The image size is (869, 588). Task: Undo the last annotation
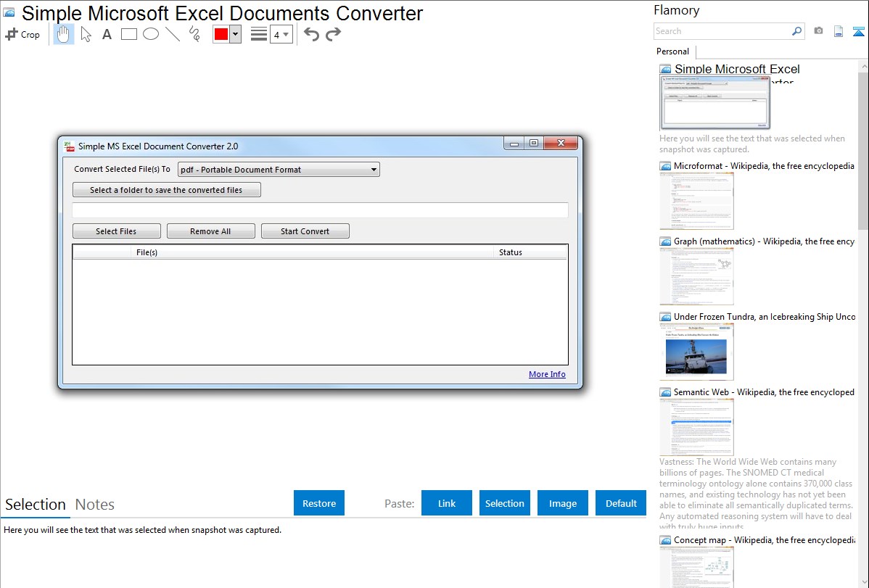click(311, 34)
